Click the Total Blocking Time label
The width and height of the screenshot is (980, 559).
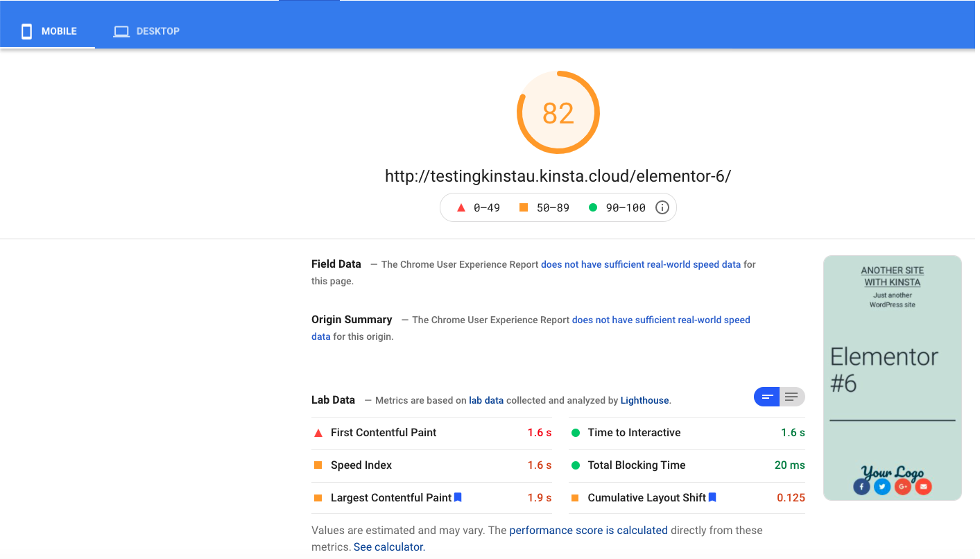(x=637, y=465)
